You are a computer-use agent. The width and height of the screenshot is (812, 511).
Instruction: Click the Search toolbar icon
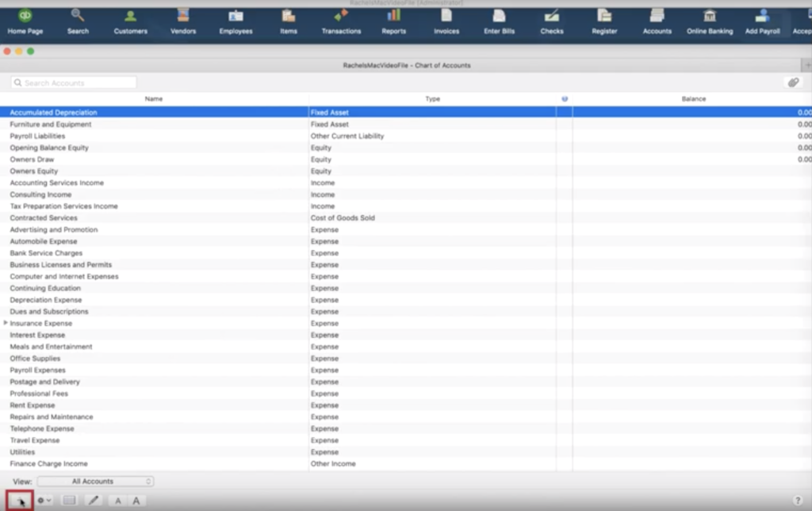pyautogui.click(x=78, y=21)
